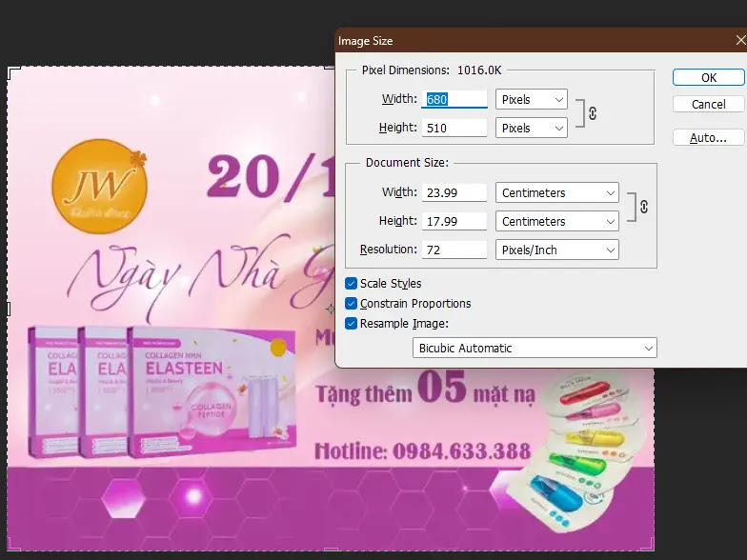This screenshot has height=560, width=747.
Task: Open the pixel Width units dropdown
Action: [532, 99]
